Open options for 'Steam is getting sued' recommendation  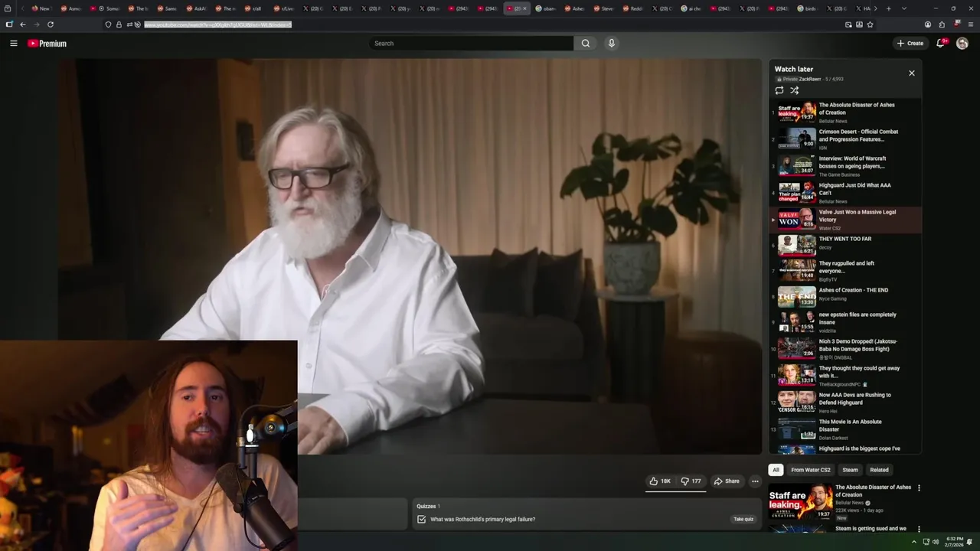click(919, 529)
